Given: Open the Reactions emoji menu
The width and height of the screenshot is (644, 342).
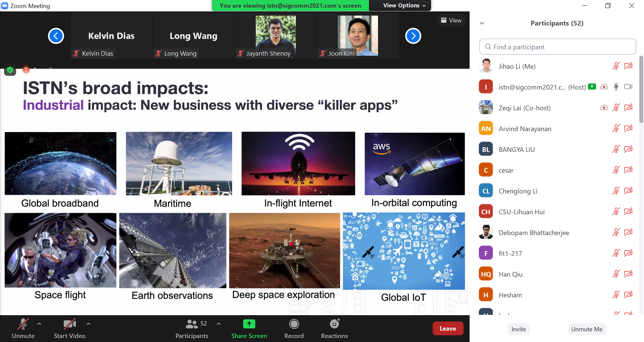Looking at the screenshot, I should point(334,324).
